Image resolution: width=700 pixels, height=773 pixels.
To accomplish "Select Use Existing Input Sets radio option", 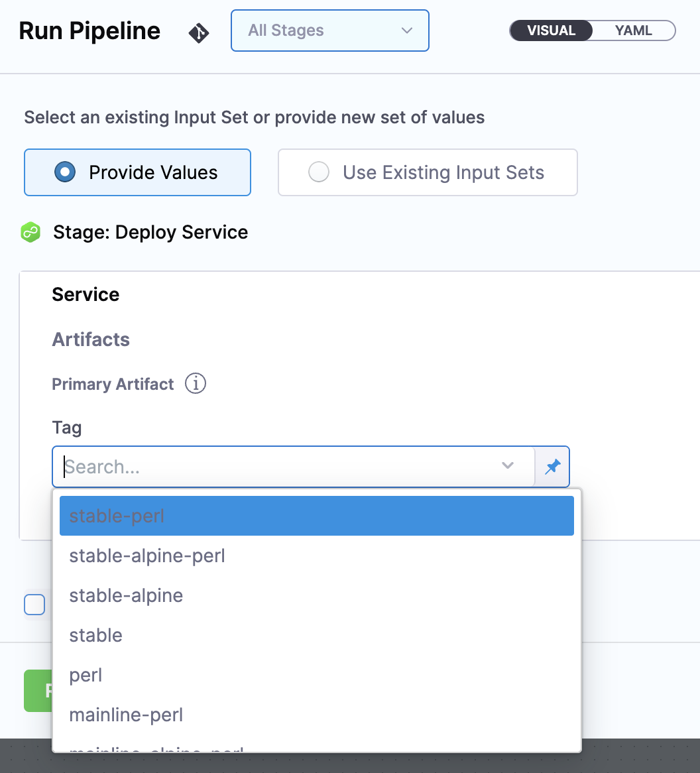I will coord(319,172).
